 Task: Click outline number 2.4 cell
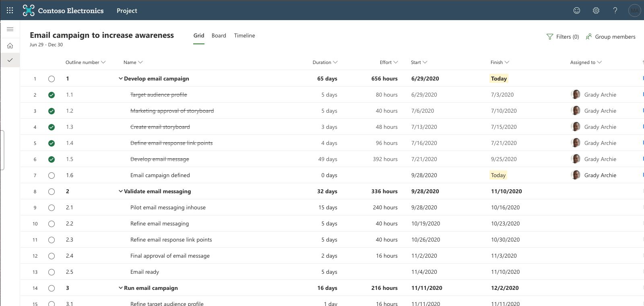(70, 256)
